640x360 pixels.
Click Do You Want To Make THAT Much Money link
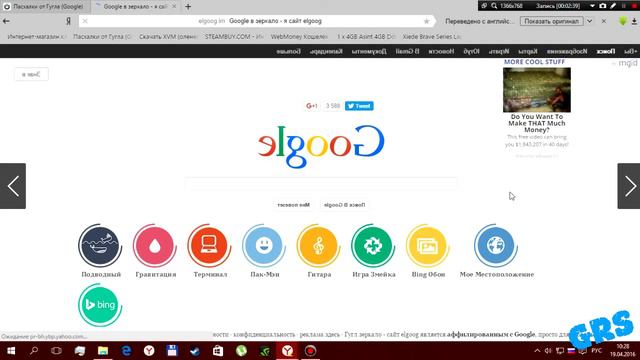tap(537, 123)
